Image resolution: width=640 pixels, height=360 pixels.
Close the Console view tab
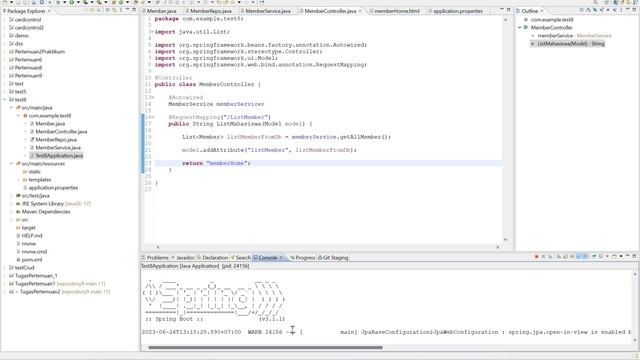281,258
